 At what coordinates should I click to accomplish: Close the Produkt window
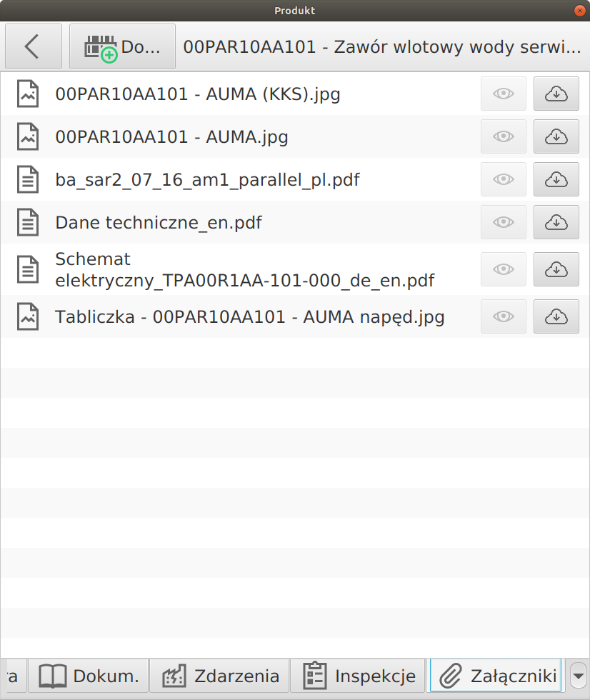click(x=579, y=11)
